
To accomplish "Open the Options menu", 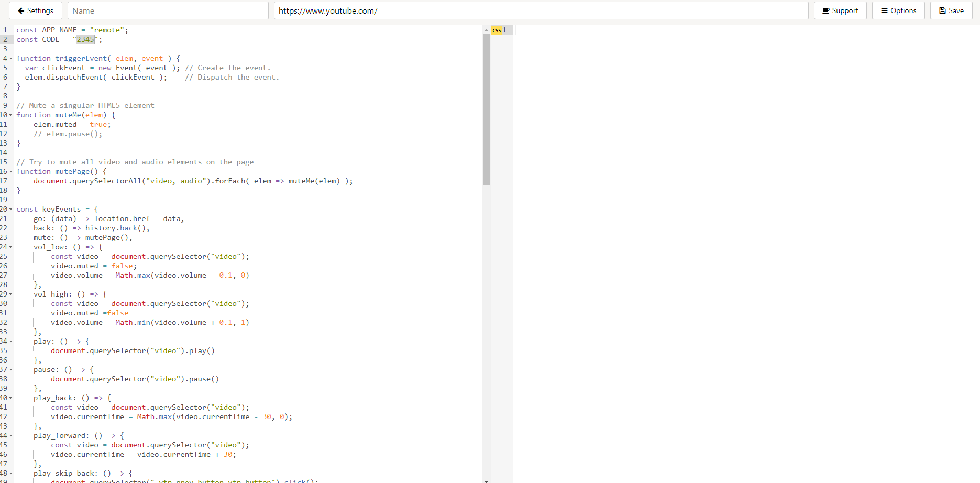I will click(x=898, y=10).
